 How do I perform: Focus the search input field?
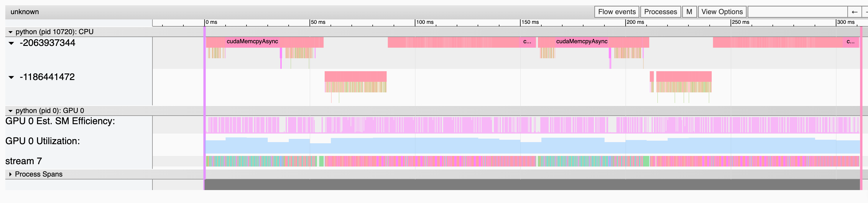(797, 12)
